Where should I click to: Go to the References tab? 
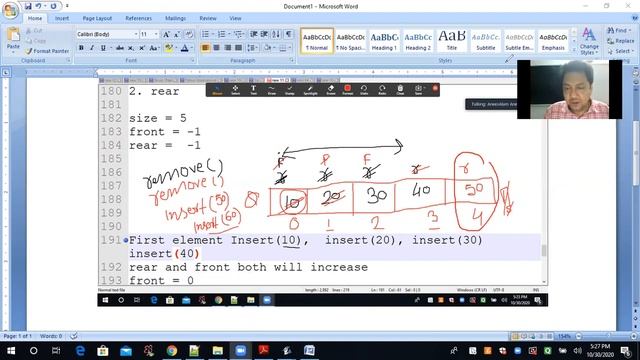pos(138,18)
